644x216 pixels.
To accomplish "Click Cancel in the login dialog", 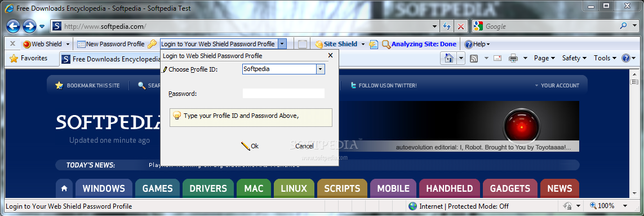I will pos(304,146).
